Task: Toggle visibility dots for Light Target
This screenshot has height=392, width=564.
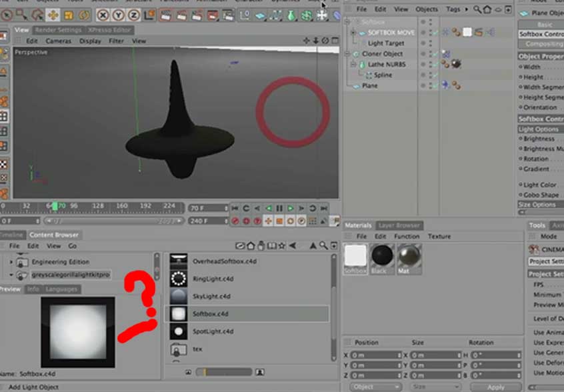Action: pyautogui.click(x=431, y=43)
